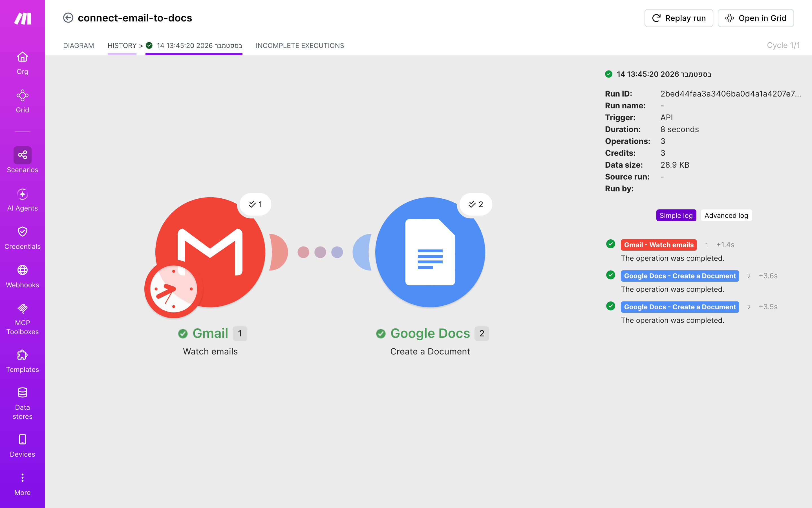Click the Duration value 8 seconds

(x=679, y=129)
